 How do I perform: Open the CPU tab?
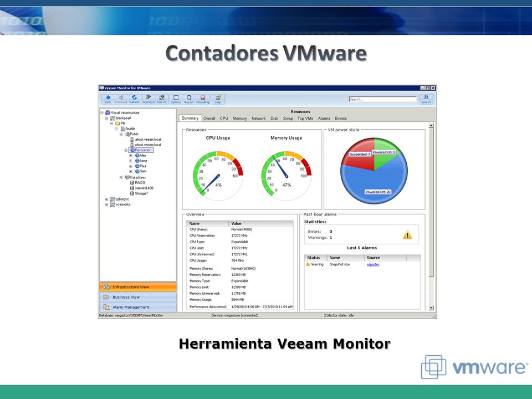coord(224,119)
